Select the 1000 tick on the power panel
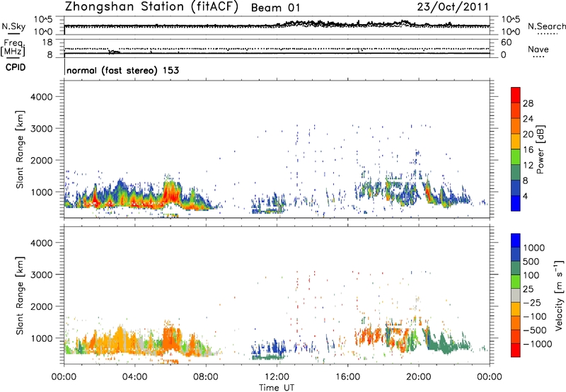The width and height of the screenshot is (566, 392). pyautogui.click(x=42, y=192)
